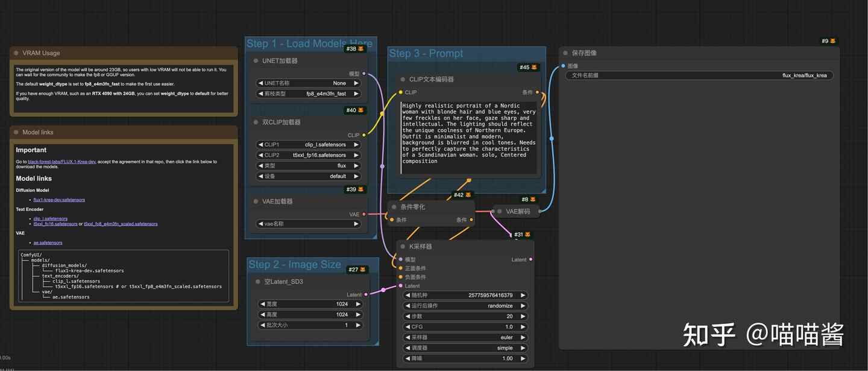Open the t5xxl_fp8_e4m3fn_scaled.safetensors link

pos(121,224)
